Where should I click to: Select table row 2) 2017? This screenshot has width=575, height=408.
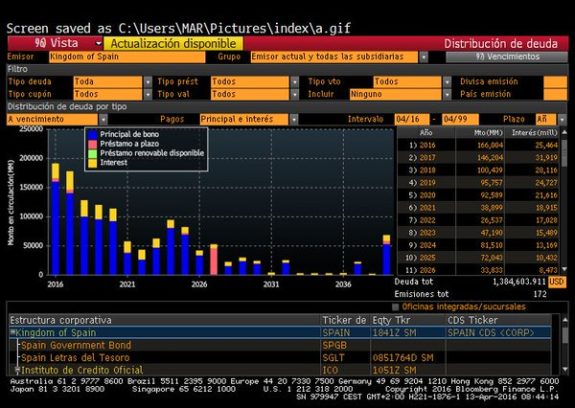coord(479,158)
